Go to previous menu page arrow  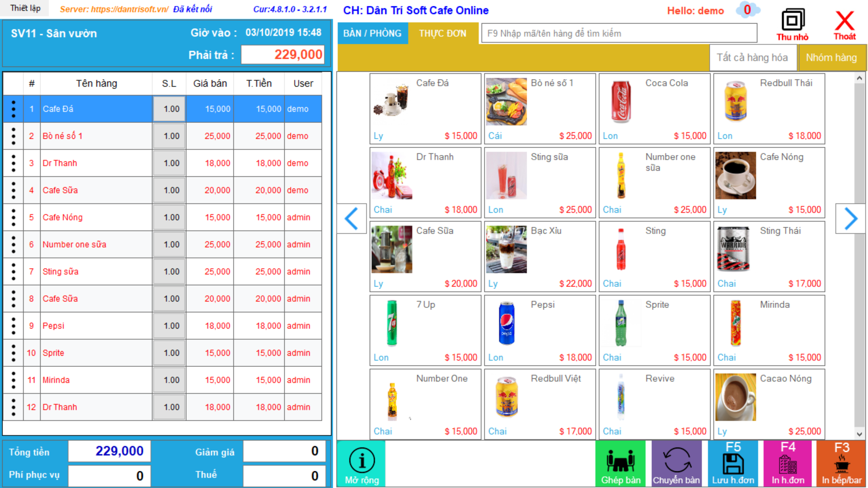point(352,219)
